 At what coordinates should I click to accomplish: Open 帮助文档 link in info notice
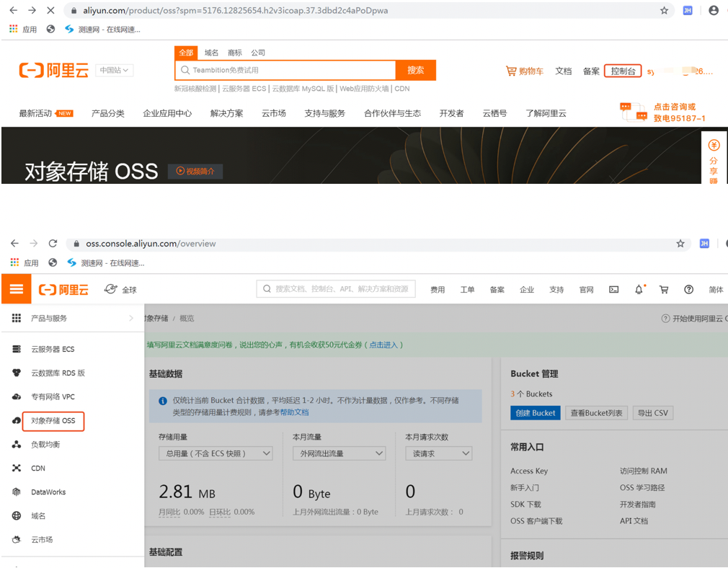point(294,412)
